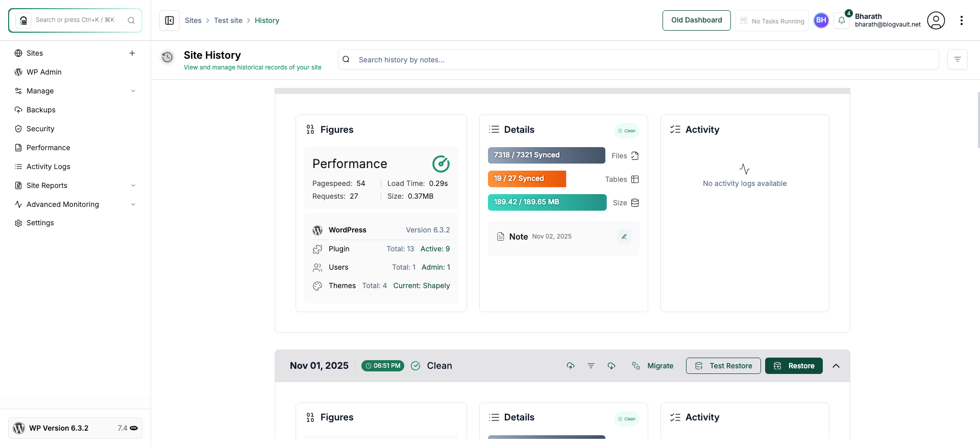The width and height of the screenshot is (980, 447).
Task: Click the Sites breadcrumb link
Action: (x=193, y=20)
